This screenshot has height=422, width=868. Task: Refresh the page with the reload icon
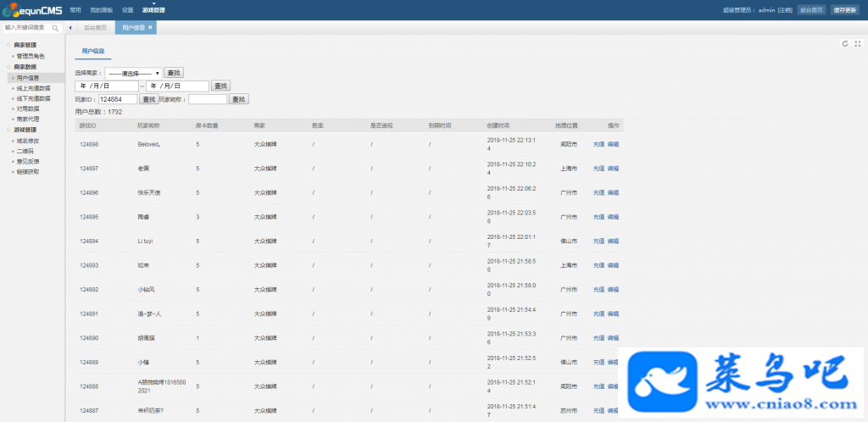(x=845, y=44)
